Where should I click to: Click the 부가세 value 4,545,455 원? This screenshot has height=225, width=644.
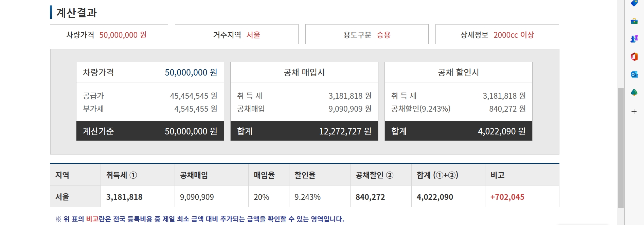pyautogui.click(x=196, y=109)
